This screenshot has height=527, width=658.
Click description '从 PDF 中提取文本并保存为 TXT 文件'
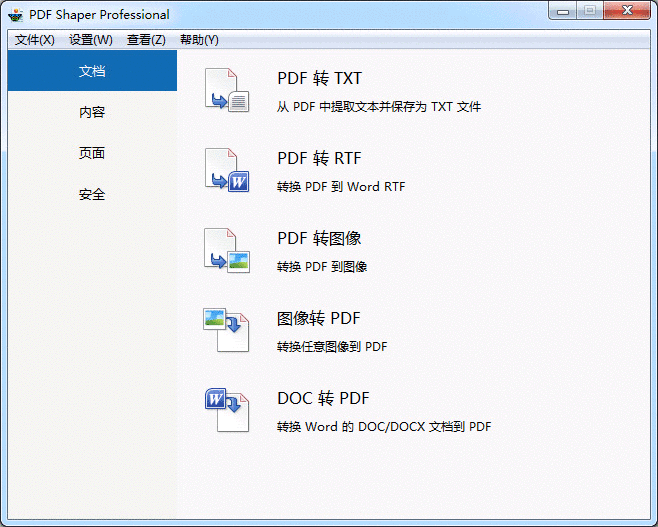(x=379, y=107)
